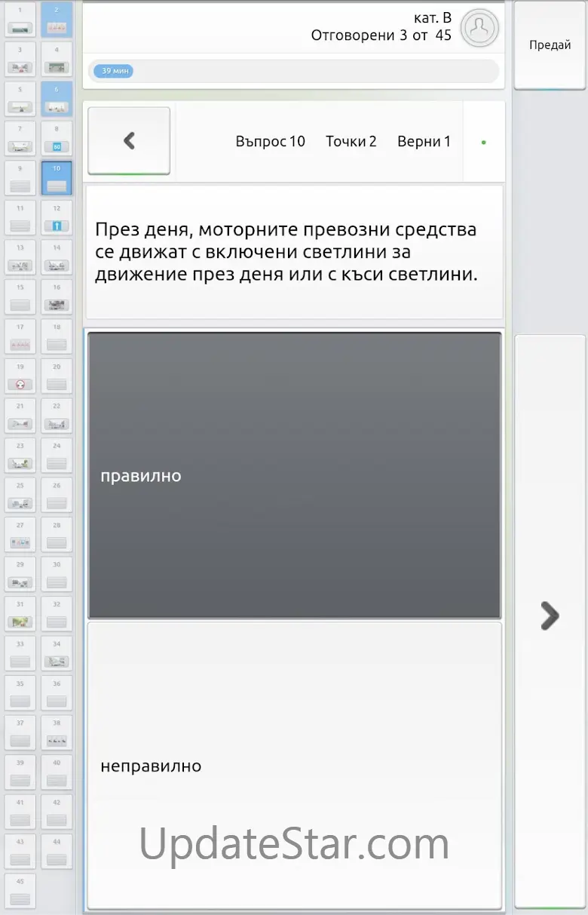Viewport: 588px width, 915px height.
Task: Open question 23 thumbnail
Action: [x=20, y=455]
